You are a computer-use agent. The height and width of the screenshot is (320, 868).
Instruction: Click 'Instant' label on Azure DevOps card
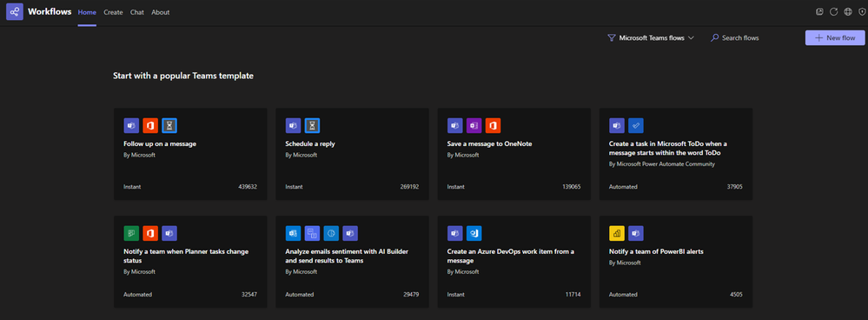[x=455, y=295]
